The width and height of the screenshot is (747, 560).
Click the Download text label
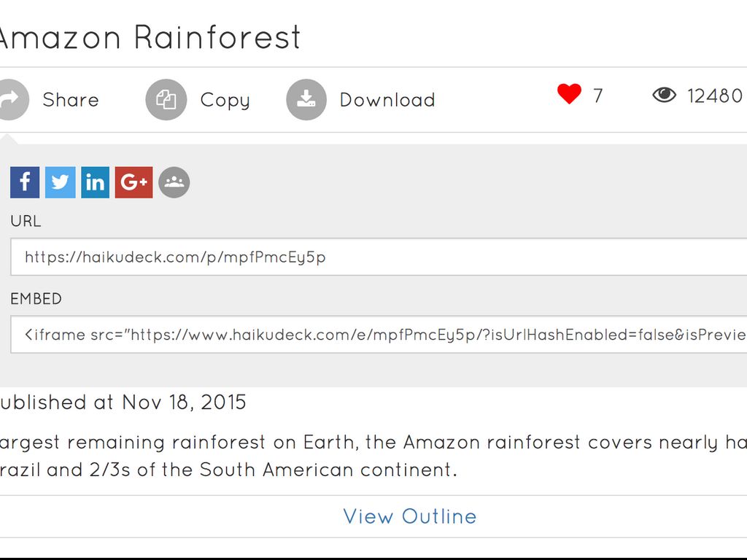(387, 100)
